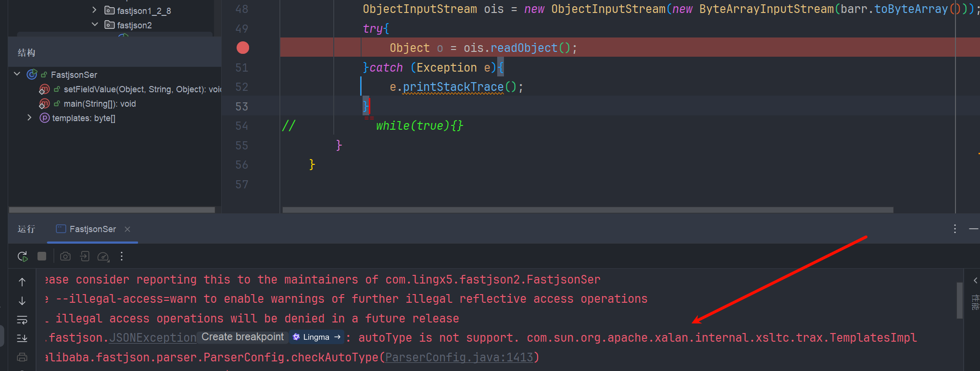Screen dimensions: 980x371
Task: Click the templates field icon in structure
Action: [44, 118]
